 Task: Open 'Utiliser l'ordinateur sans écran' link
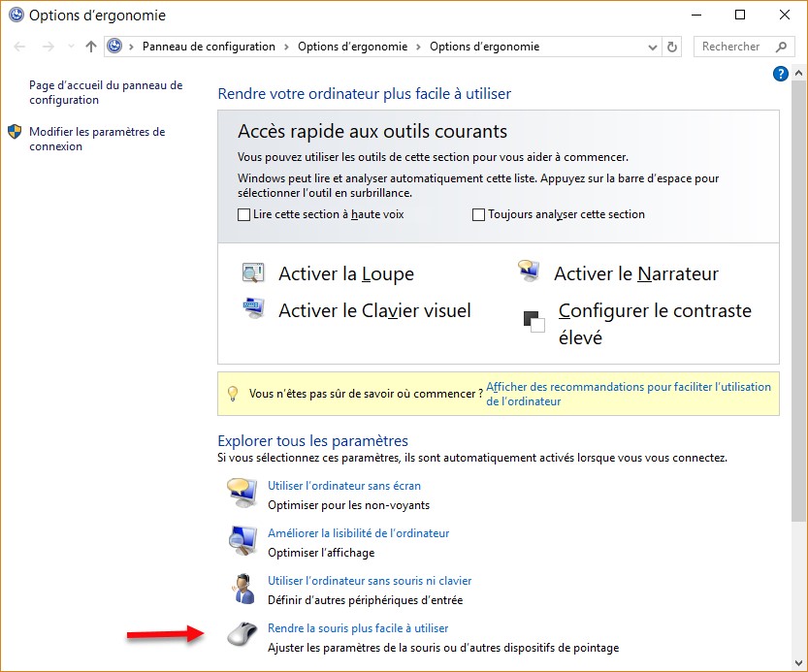pos(344,485)
